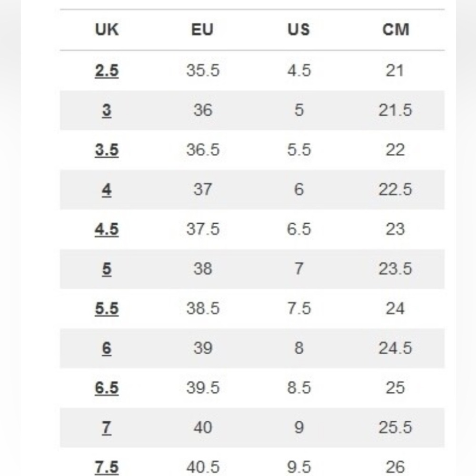
Task: Open the UK 6.5 size link
Action: 107,388
